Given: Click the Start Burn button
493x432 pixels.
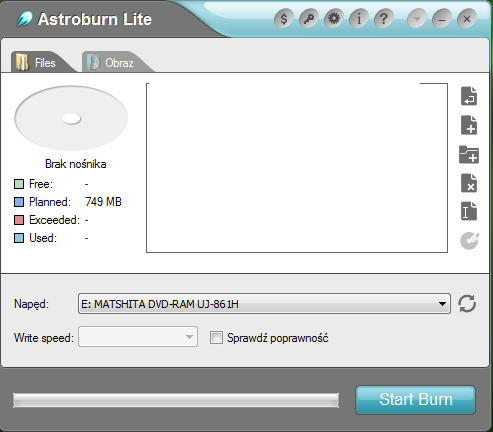Looking at the screenshot, I should (x=415, y=400).
